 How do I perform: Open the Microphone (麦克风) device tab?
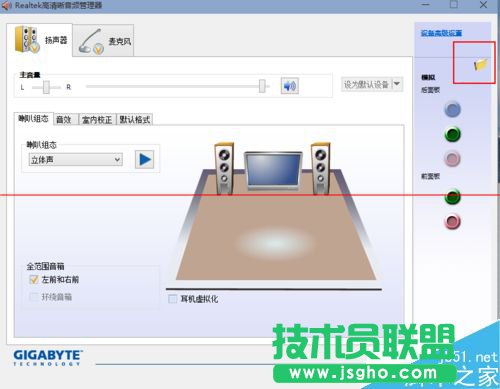103,41
